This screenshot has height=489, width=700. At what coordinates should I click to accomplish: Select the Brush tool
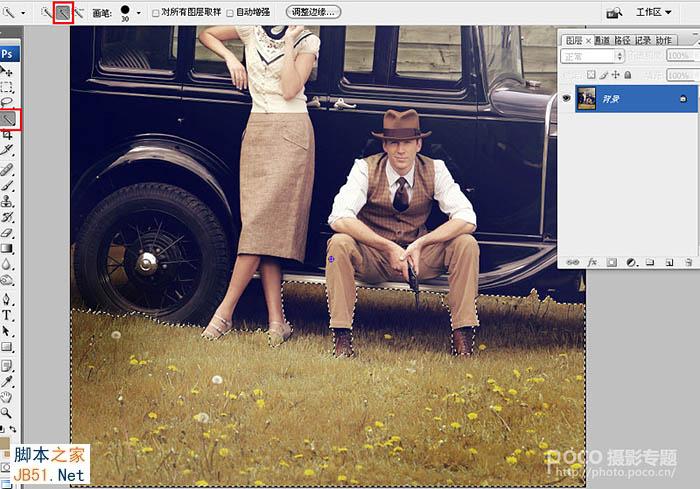[7, 185]
